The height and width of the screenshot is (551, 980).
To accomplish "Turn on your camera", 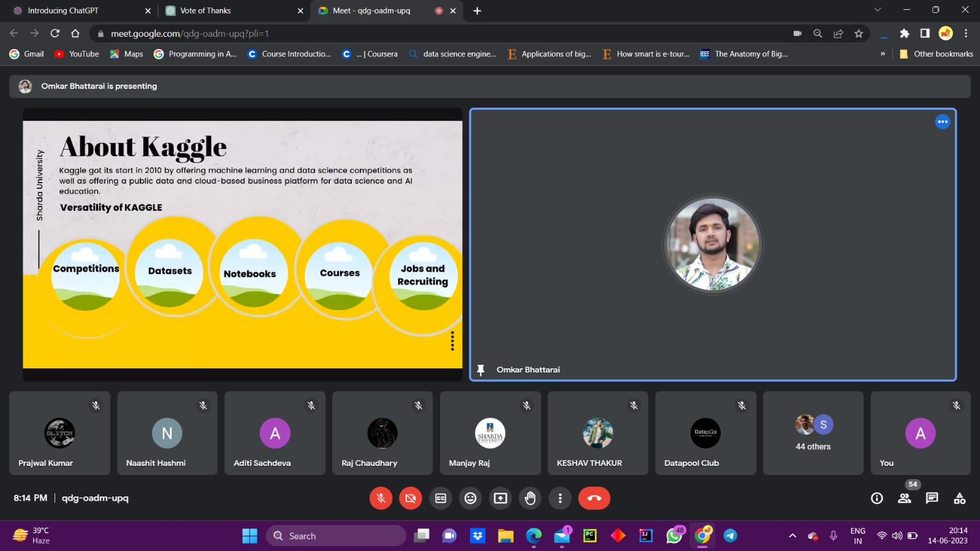I will pos(411,498).
